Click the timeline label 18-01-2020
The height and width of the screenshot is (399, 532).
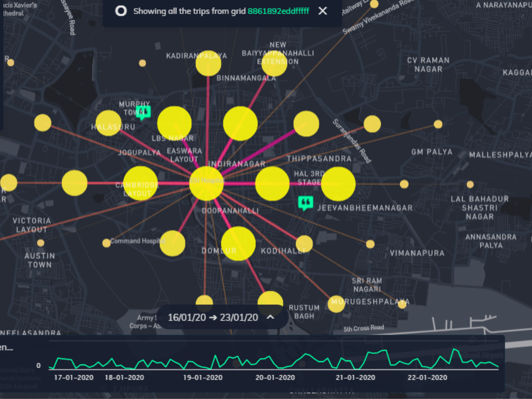click(124, 377)
